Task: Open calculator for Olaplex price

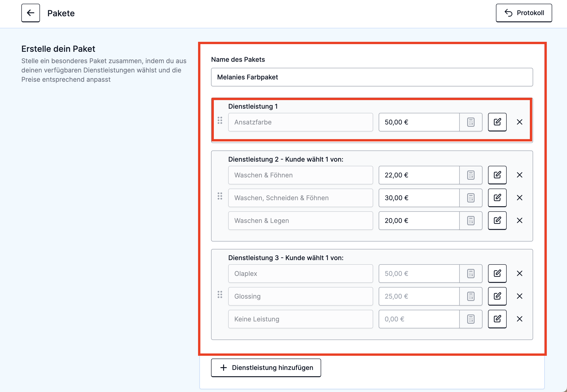Action: 471,274
